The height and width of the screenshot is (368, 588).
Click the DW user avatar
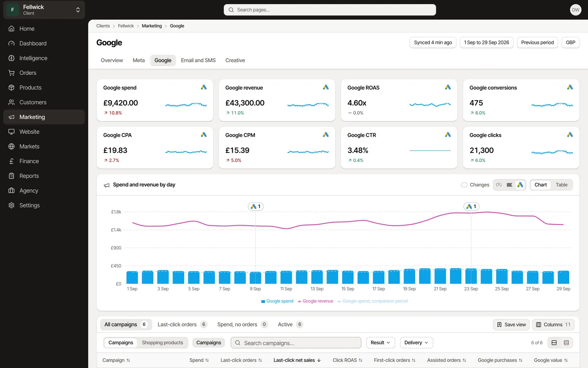pyautogui.click(x=575, y=10)
